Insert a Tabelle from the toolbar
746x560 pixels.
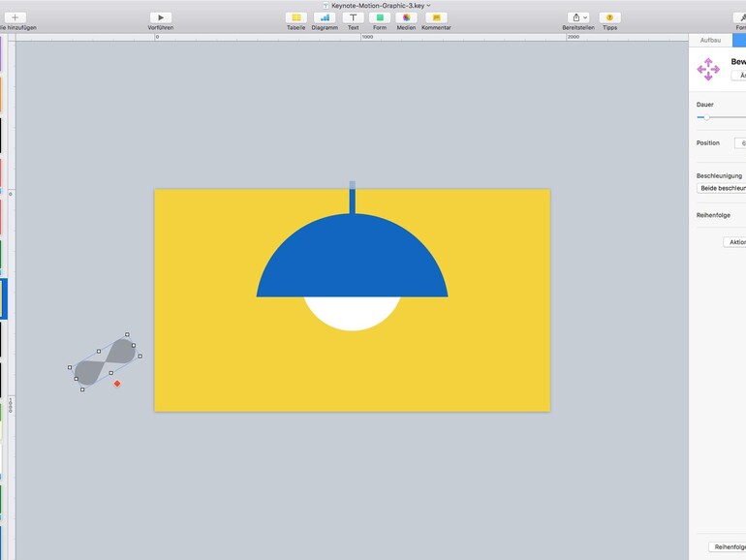[x=295, y=17]
